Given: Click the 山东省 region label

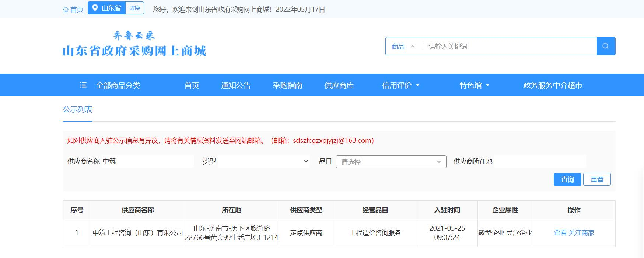Looking at the screenshot, I should point(111,8).
